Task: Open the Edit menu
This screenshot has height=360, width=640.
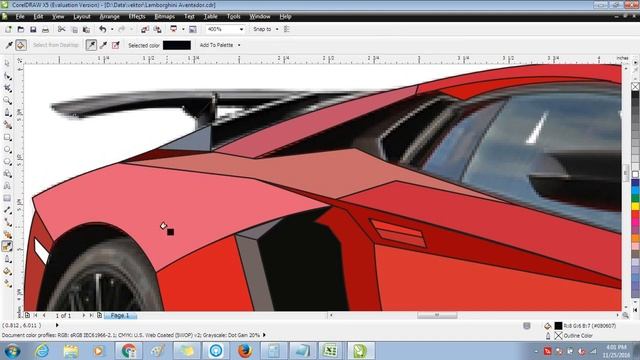Action: (38, 17)
